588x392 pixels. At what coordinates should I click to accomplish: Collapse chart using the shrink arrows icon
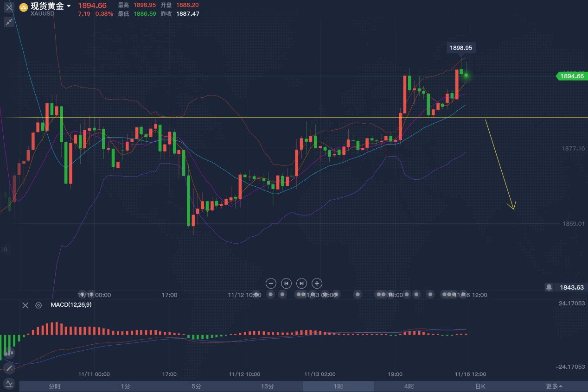click(9, 22)
